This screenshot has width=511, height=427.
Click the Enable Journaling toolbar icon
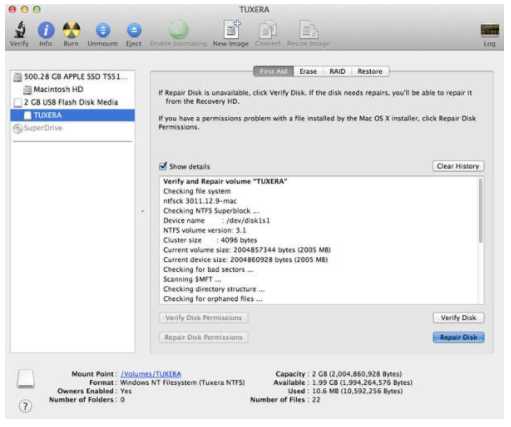[x=178, y=33]
